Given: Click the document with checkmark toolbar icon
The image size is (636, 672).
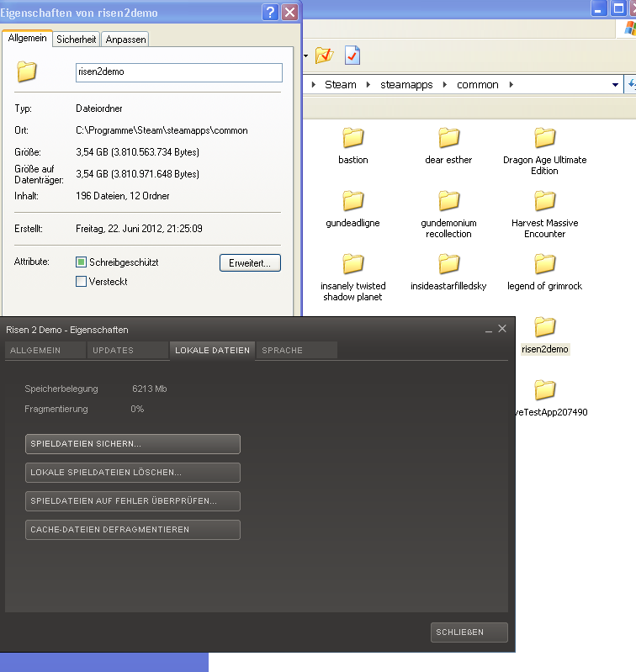Looking at the screenshot, I should coord(352,56).
